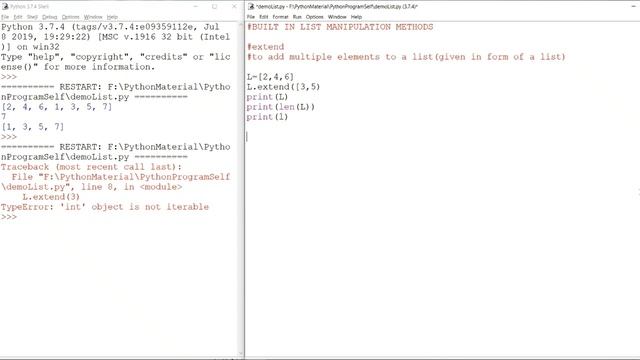Screen dimensions: 640x360
Task: Click the 'L.extend(3)' traceback line
Action: (51, 197)
